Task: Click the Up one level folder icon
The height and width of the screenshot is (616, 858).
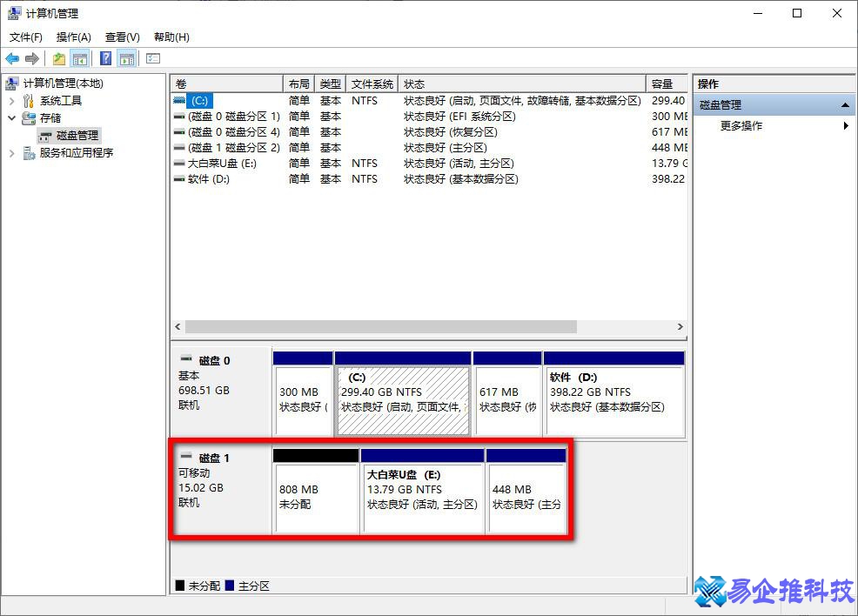Action: pos(58,58)
